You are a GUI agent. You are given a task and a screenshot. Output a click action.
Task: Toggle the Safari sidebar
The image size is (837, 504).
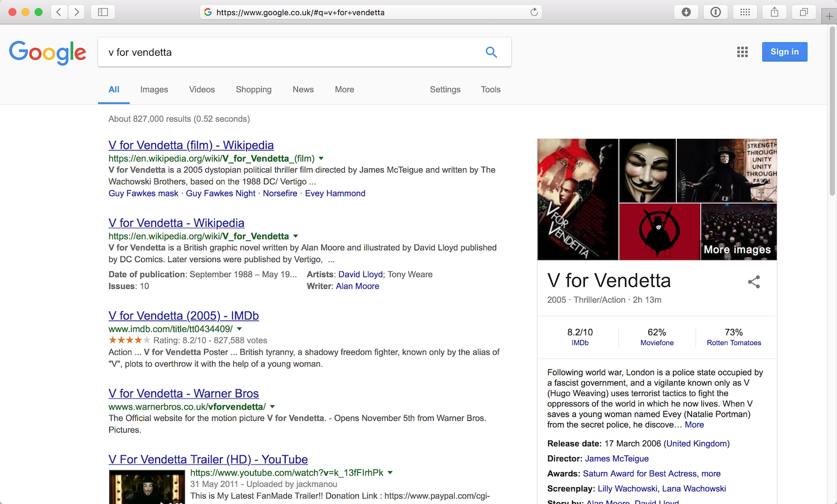(103, 12)
